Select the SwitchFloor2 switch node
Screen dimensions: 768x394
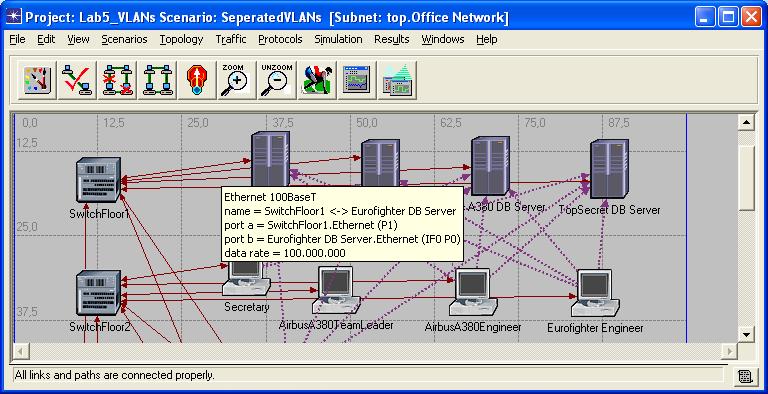click(98, 293)
